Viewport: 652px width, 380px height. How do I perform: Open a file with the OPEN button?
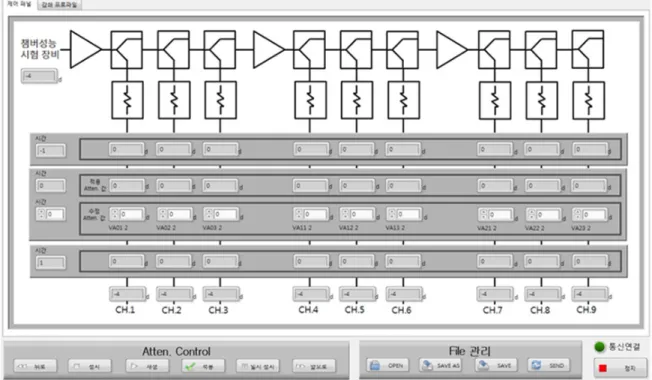pos(388,365)
